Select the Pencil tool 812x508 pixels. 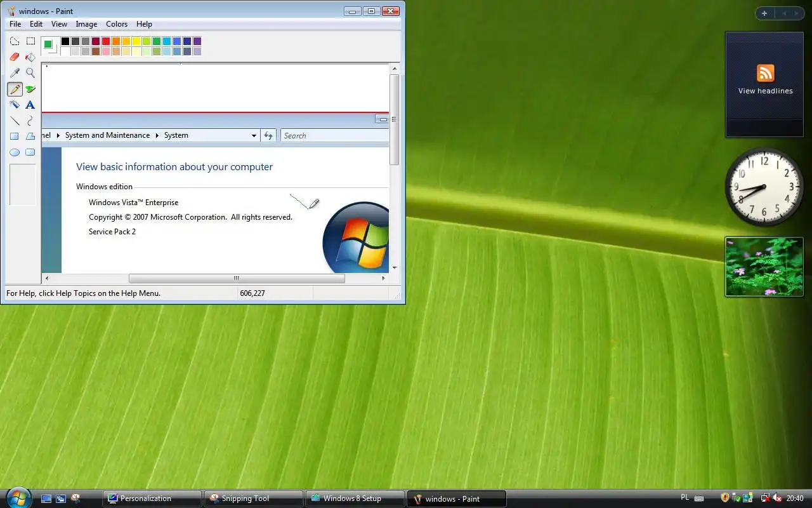[15, 89]
